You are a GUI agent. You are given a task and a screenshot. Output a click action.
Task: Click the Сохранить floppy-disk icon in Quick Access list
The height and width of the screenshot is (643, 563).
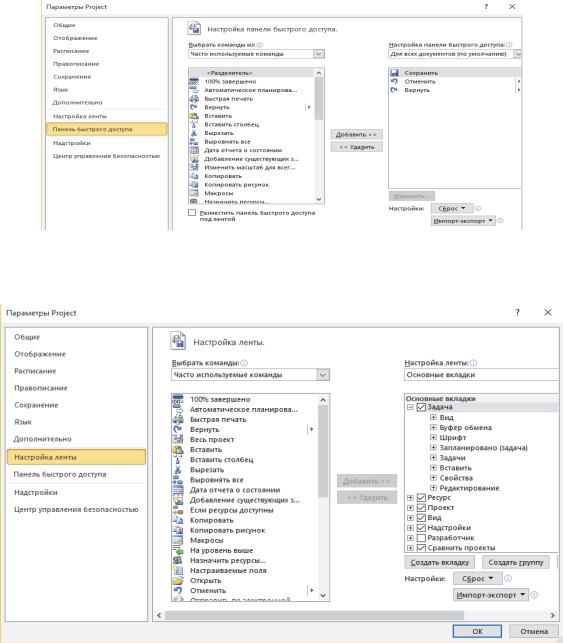click(x=394, y=73)
